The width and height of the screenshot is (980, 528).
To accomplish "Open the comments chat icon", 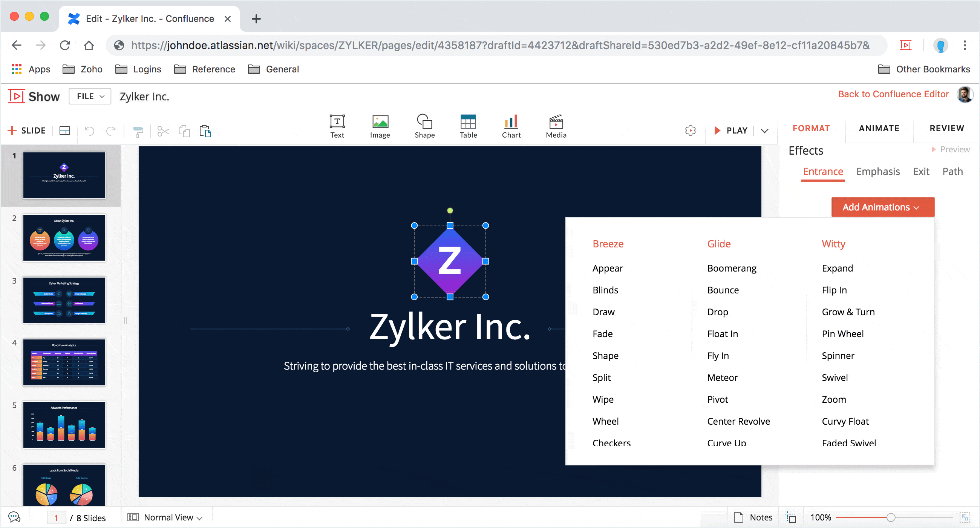I will (x=14, y=517).
